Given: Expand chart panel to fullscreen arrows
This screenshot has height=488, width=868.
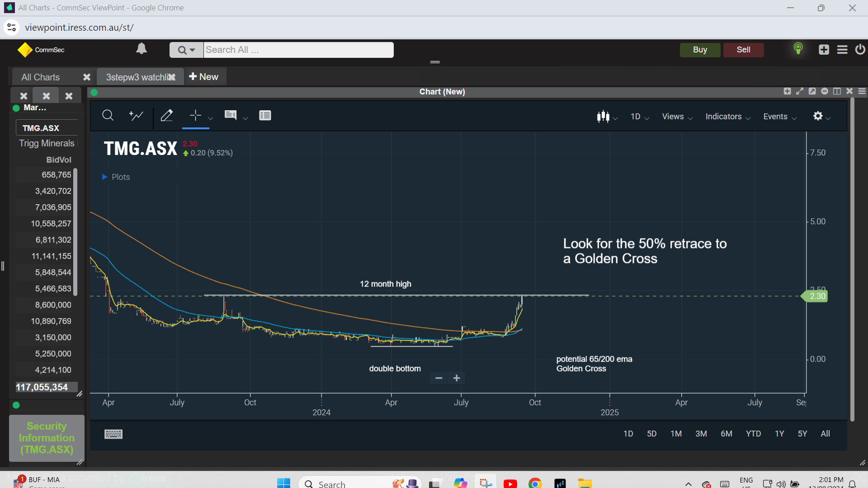Looking at the screenshot, I should pos(800,91).
